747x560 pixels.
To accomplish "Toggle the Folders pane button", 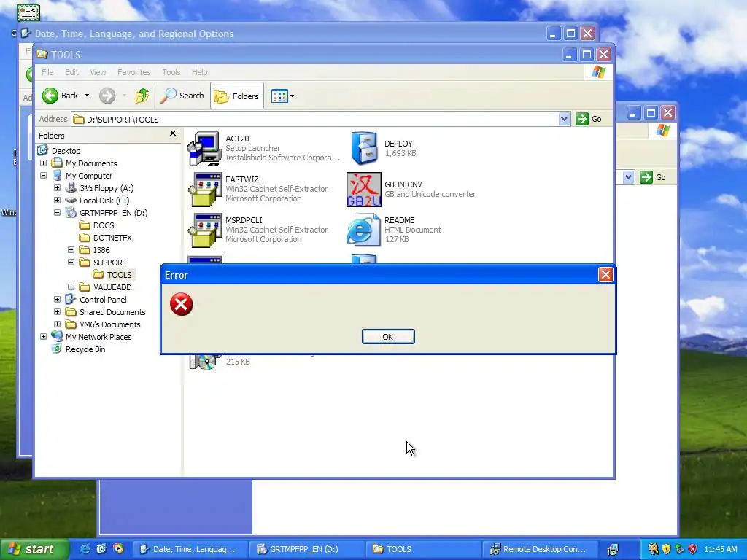I will (237, 96).
